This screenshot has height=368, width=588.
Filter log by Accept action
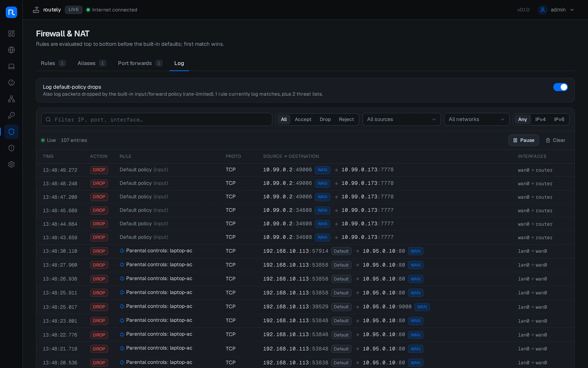(x=303, y=120)
